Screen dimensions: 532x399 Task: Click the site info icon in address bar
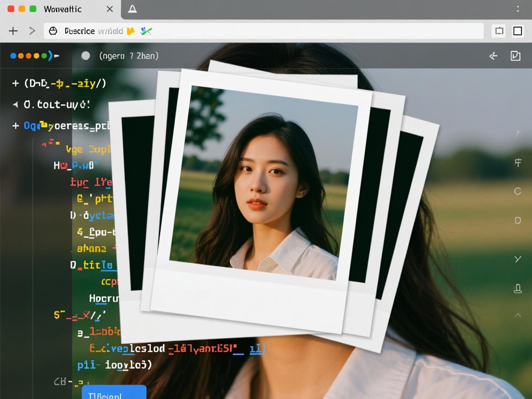54,31
